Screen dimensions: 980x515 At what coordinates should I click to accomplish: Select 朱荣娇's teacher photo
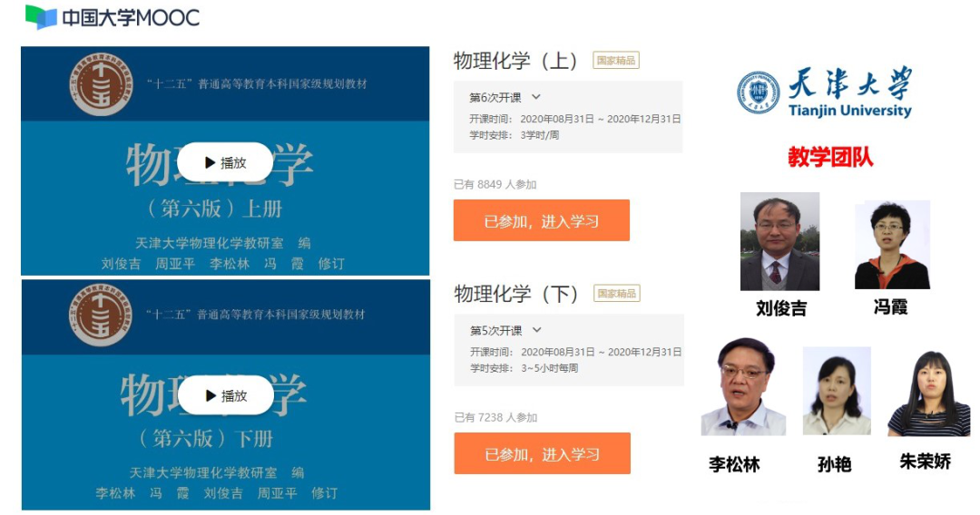point(929,394)
